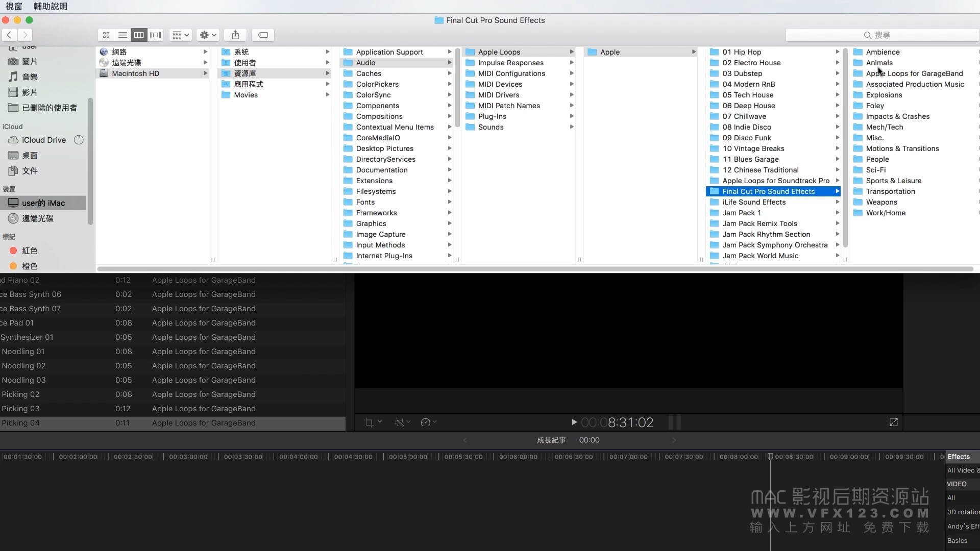Open the 視窗 menu
Screen dimensions: 980x551
14,6
